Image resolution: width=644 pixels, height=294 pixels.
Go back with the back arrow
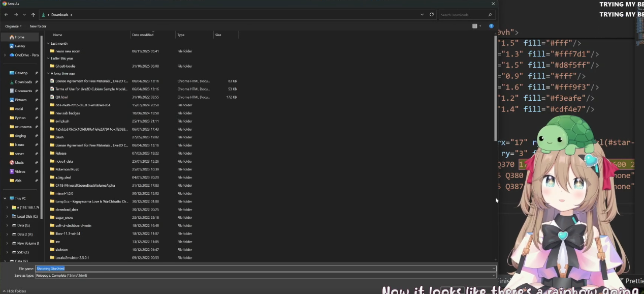click(x=6, y=15)
